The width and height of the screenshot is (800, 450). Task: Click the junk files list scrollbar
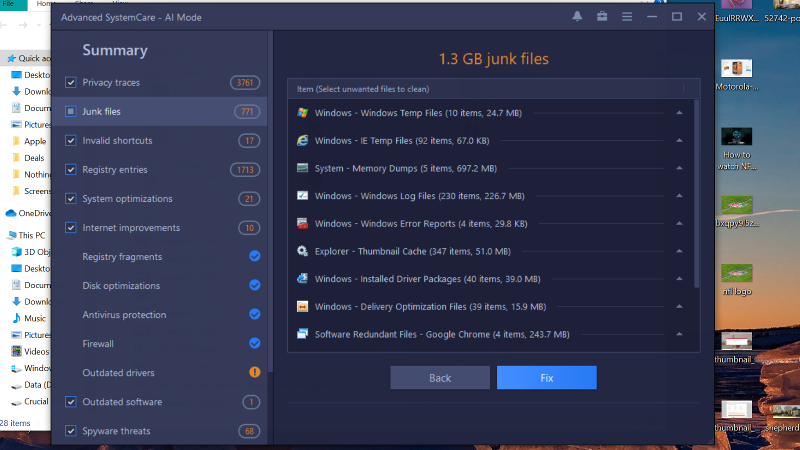pyautogui.click(x=696, y=194)
